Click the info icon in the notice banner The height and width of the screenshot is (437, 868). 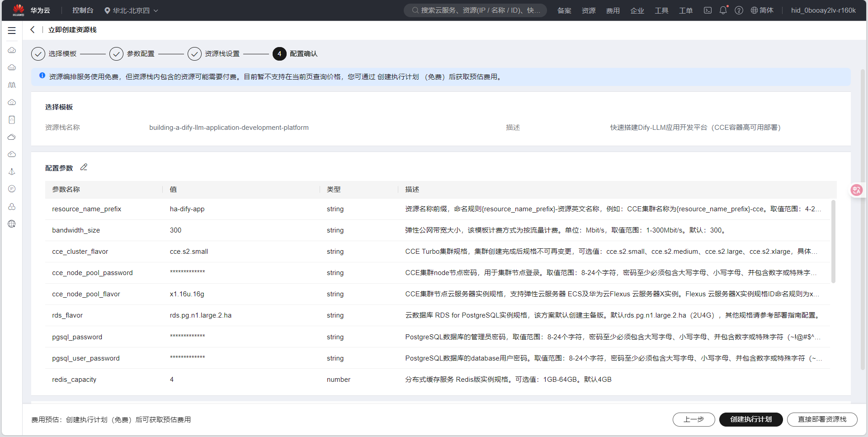pyautogui.click(x=42, y=76)
